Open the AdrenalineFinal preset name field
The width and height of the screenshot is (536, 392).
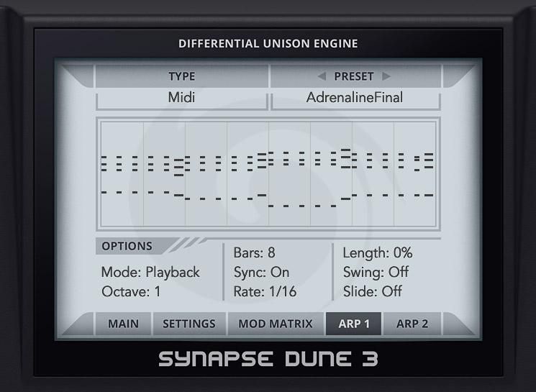click(355, 97)
